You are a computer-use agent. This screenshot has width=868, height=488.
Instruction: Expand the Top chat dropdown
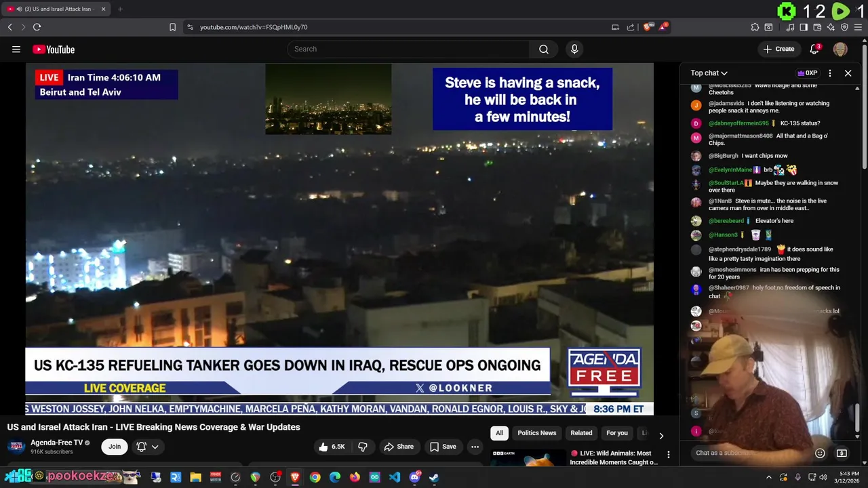tap(709, 73)
